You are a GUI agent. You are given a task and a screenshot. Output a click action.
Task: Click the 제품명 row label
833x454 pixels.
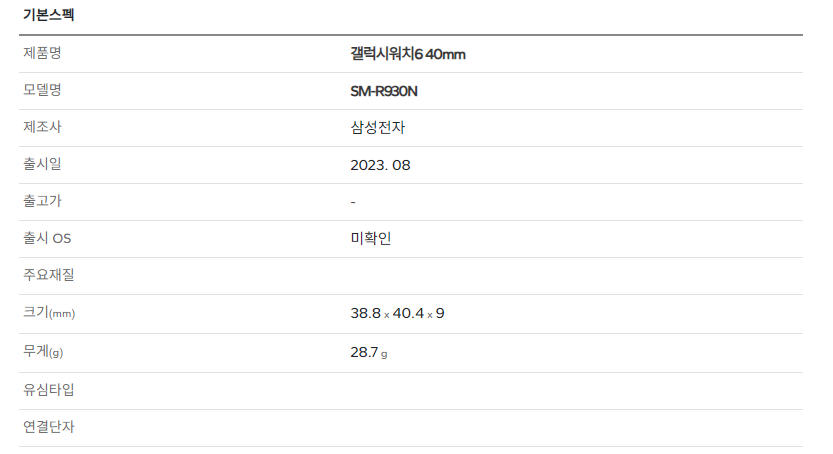click(x=42, y=53)
